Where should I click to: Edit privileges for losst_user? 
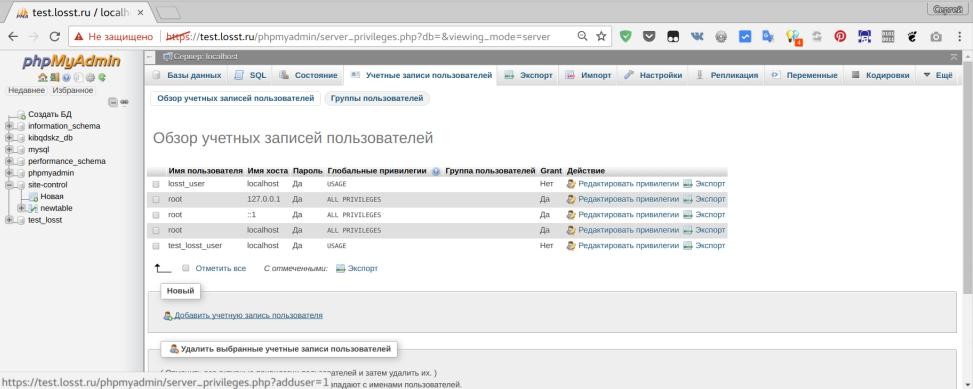(x=623, y=184)
